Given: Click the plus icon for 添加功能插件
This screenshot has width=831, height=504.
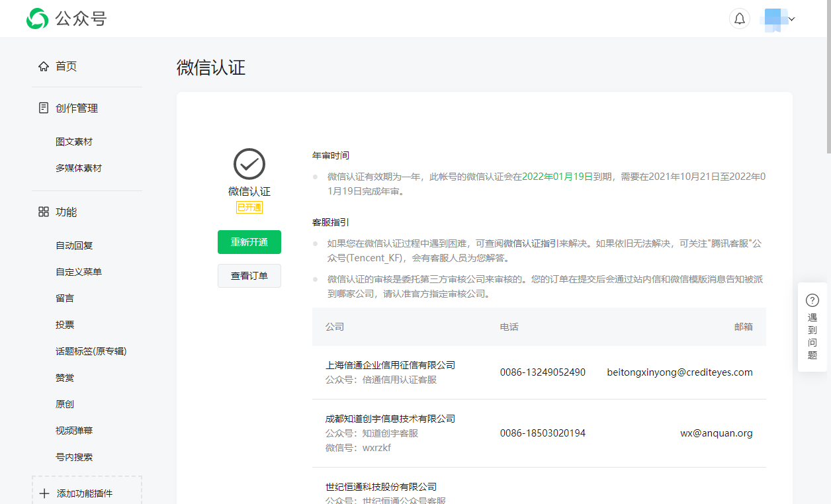Looking at the screenshot, I should point(44,493).
